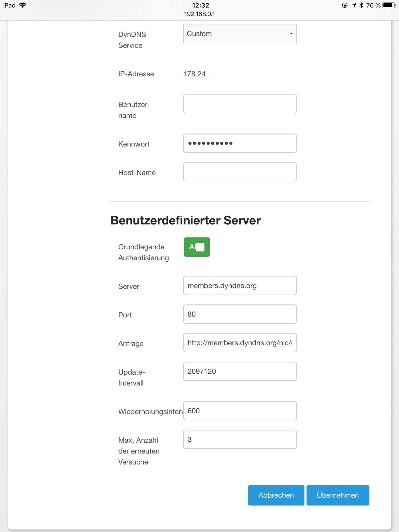Click the Update-Intervall field 2097120
Viewport: 399px width, 532px height.
click(x=240, y=371)
